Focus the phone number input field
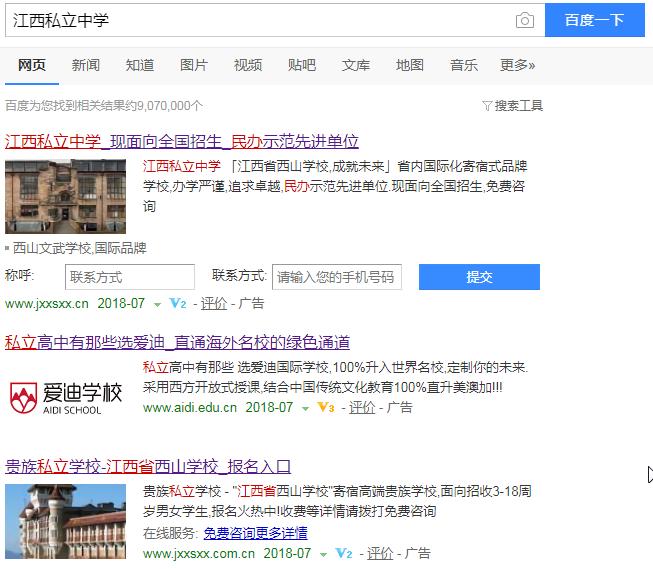The image size is (653, 569). point(337,277)
